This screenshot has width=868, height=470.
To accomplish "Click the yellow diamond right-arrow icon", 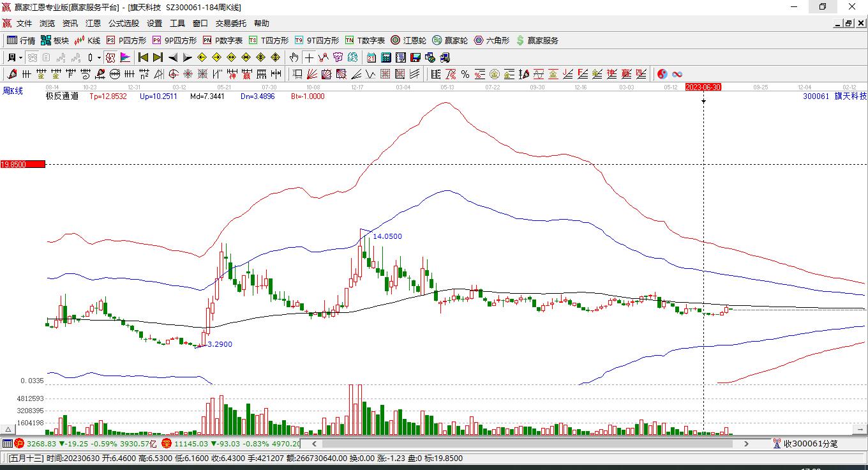I will point(216,57).
